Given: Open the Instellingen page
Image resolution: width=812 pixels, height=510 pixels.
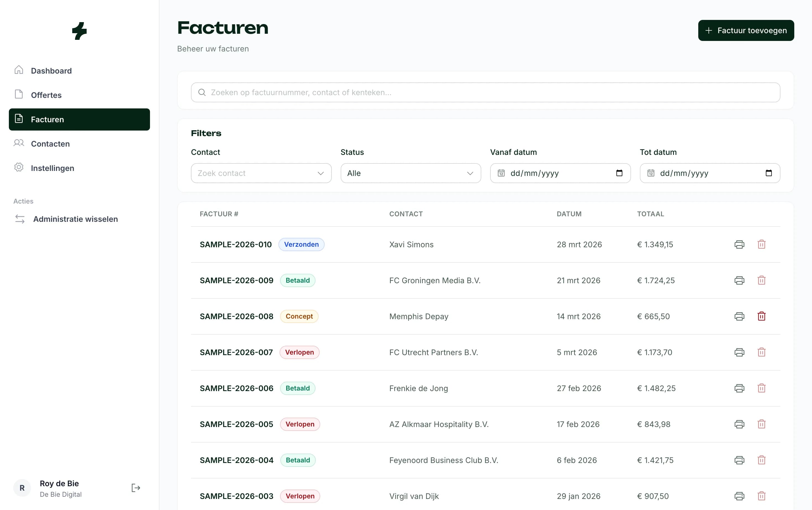Looking at the screenshot, I should (x=53, y=168).
